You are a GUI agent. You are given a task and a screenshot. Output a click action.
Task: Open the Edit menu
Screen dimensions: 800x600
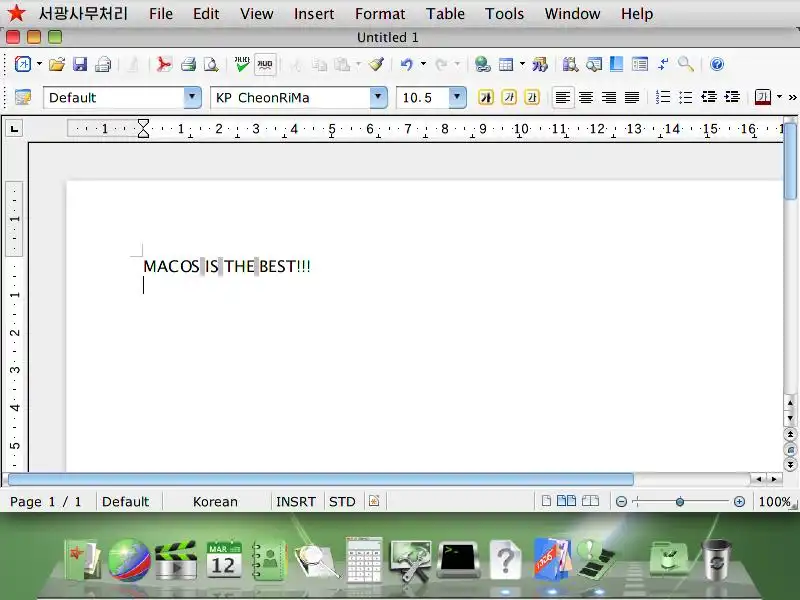206,14
